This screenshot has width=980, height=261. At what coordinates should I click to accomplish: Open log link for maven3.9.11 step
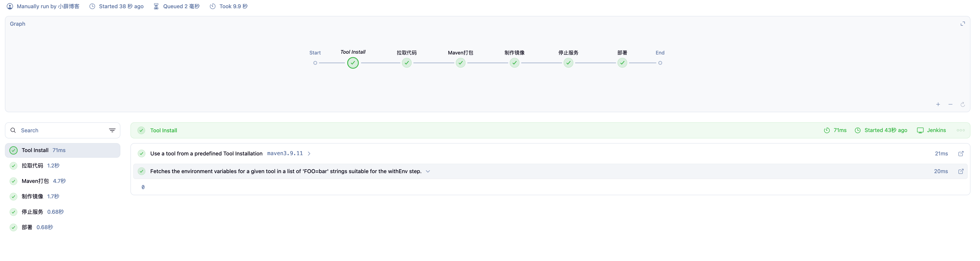(x=960, y=154)
